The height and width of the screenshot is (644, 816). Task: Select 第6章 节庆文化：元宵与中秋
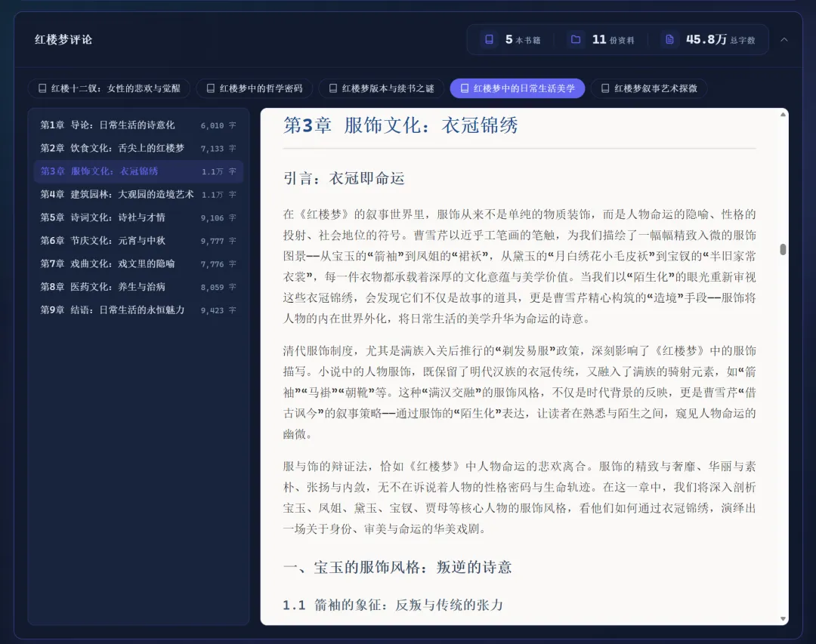(138, 241)
